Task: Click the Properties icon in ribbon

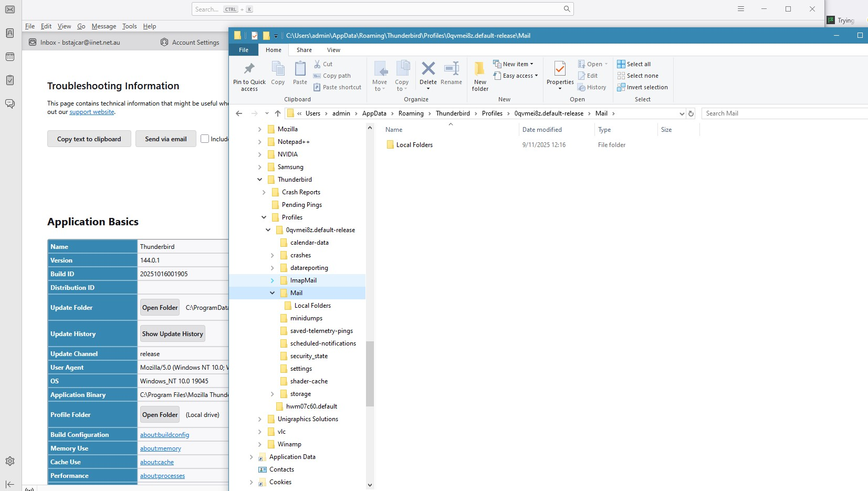Action: click(x=560, y=69)
